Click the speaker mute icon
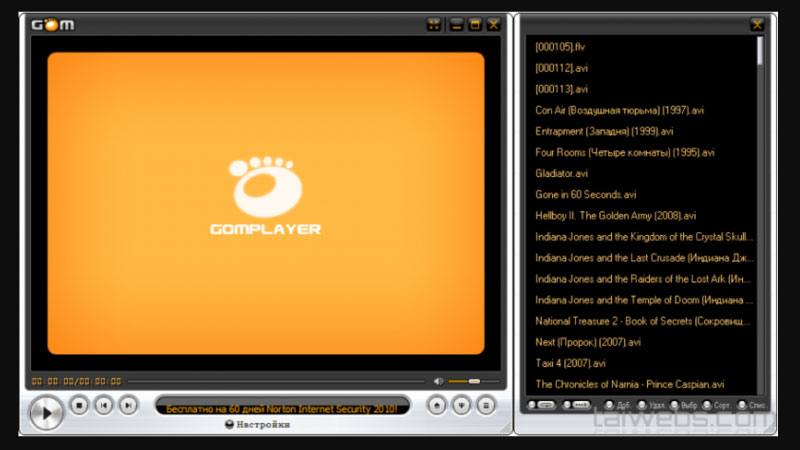800x450 pixels. (x=438, y=381)
